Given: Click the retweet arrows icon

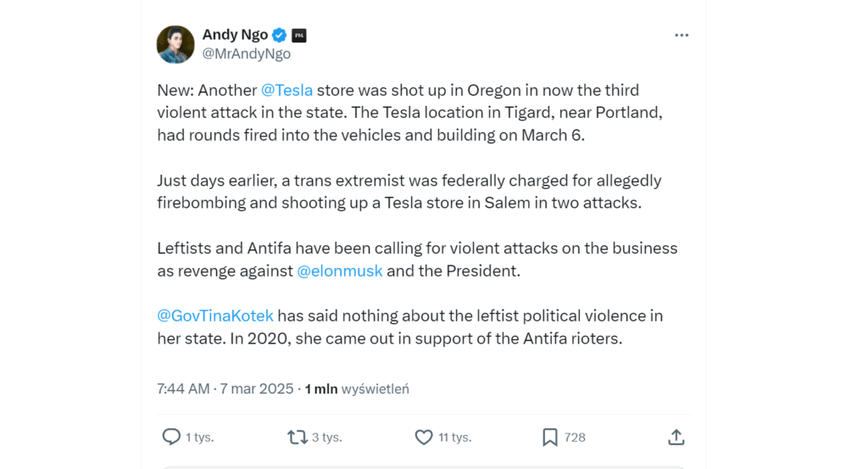Looking at the screenshot, I should pos(297,437).
